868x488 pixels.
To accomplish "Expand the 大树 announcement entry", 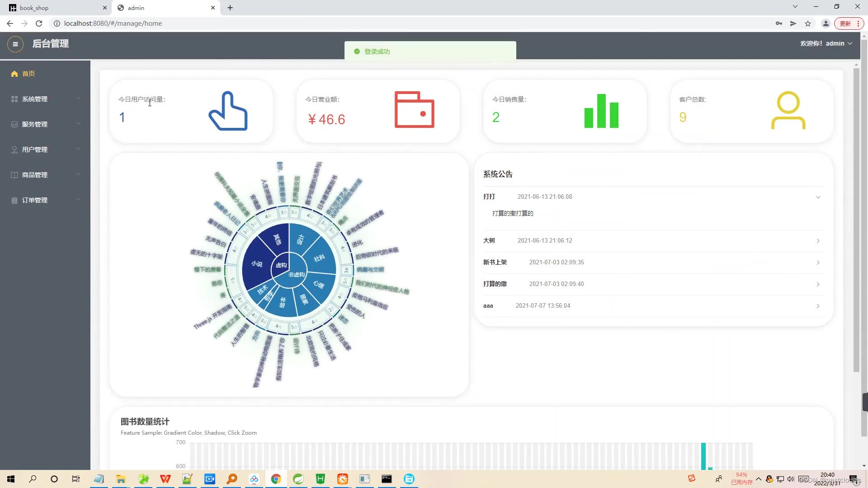I will pyautogui.click(x=818, y=241).
